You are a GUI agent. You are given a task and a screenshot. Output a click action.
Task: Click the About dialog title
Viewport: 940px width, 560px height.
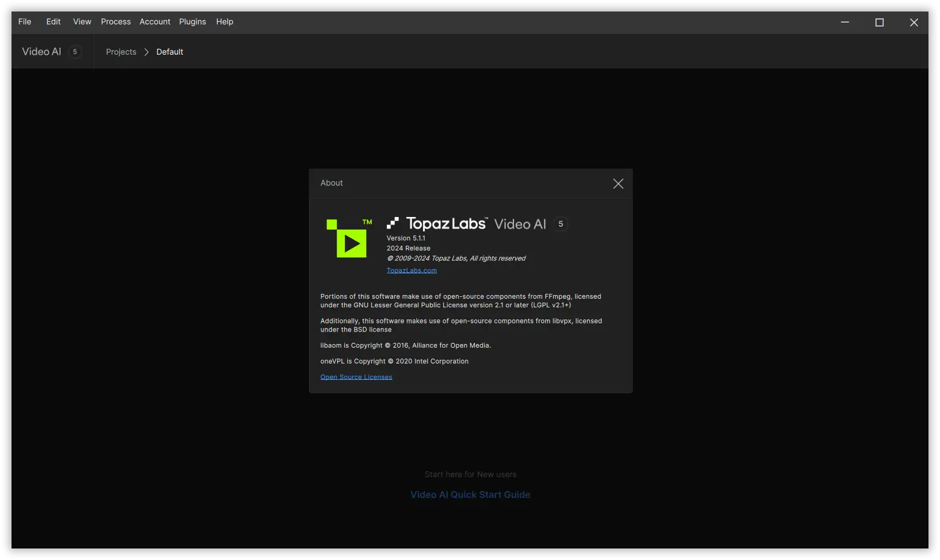332,183
